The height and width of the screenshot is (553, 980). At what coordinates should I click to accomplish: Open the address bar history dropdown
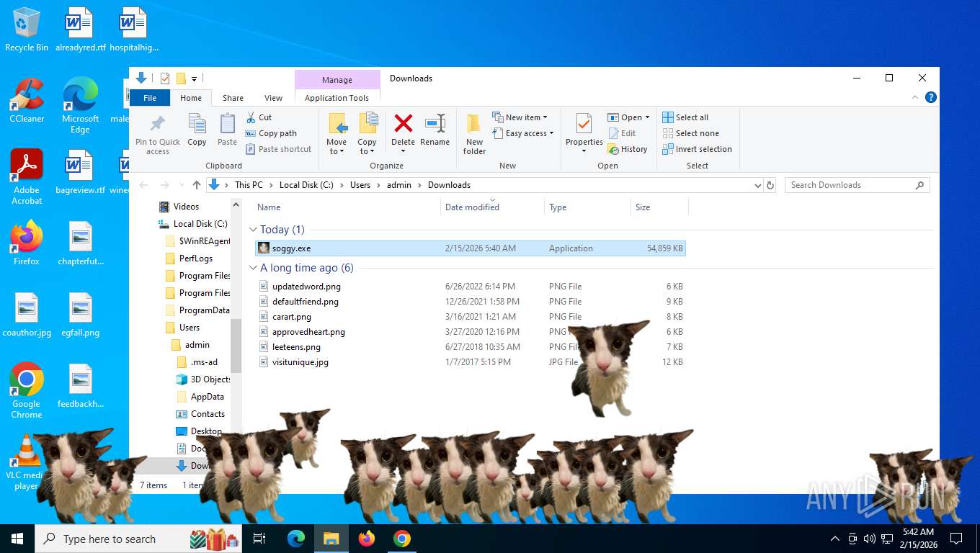(757, 185)
